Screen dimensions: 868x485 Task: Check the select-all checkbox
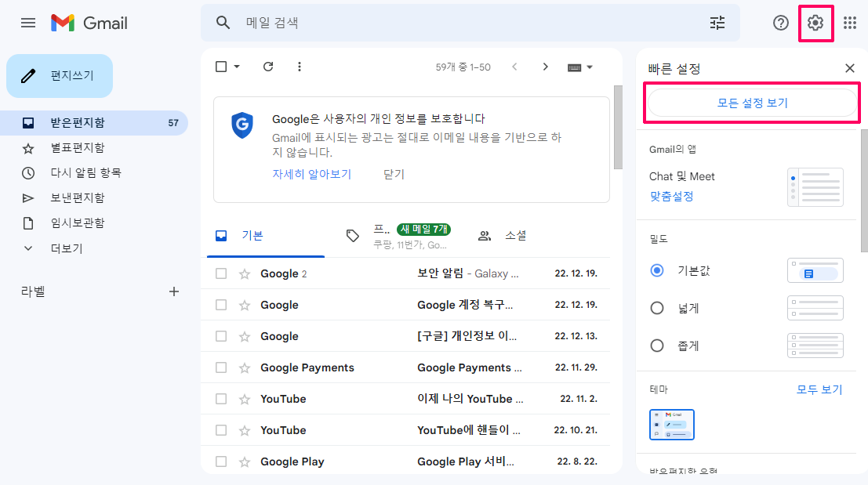click(221, 67)
